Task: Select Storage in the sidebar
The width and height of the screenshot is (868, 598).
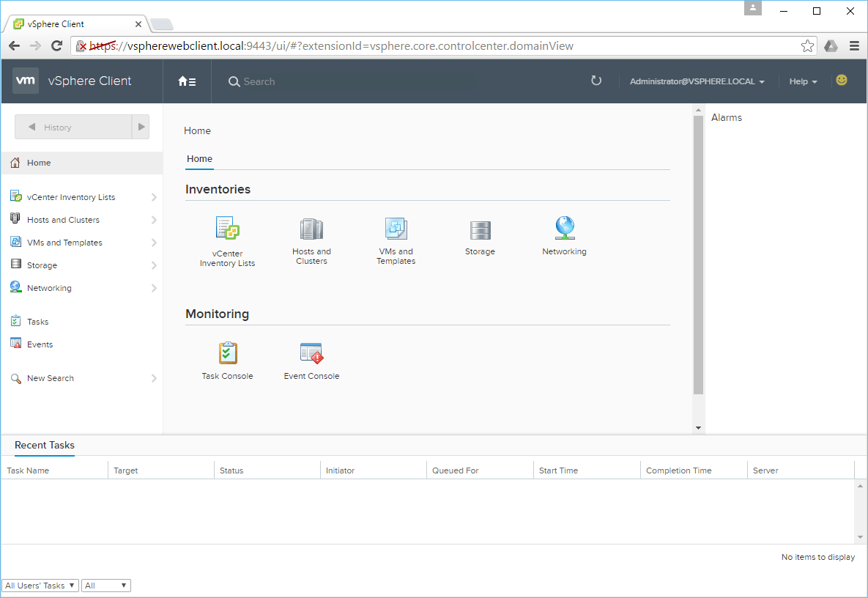Action: click(42, 265)
